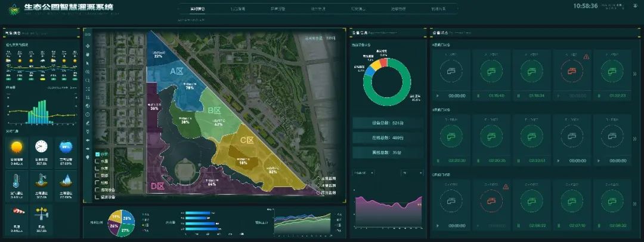Click the sun icon tile in the sensor grid
Screen dimensions: 644x242
coord(17,146)
